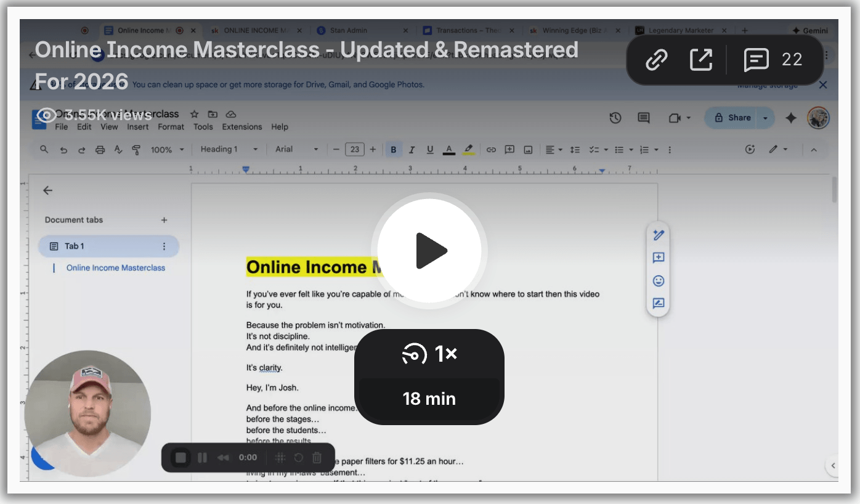Viewport: 860px width, 504px height.
Task: Click the add comment icon on right margin
Action: [658, 258]
